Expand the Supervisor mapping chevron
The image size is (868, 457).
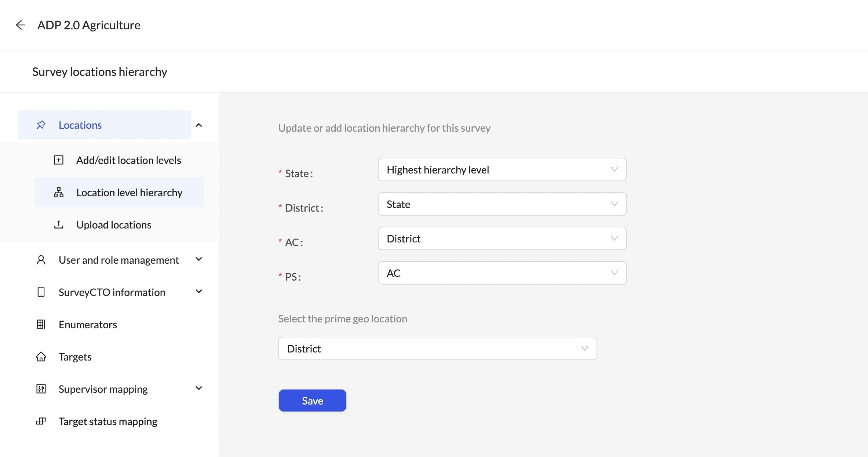click(199, 388)
